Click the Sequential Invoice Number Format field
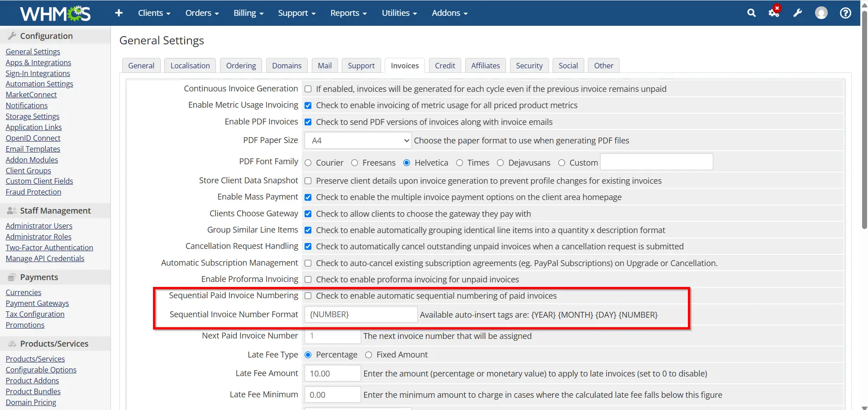Screen dimensions: 868x410 (x=361, y=315)
